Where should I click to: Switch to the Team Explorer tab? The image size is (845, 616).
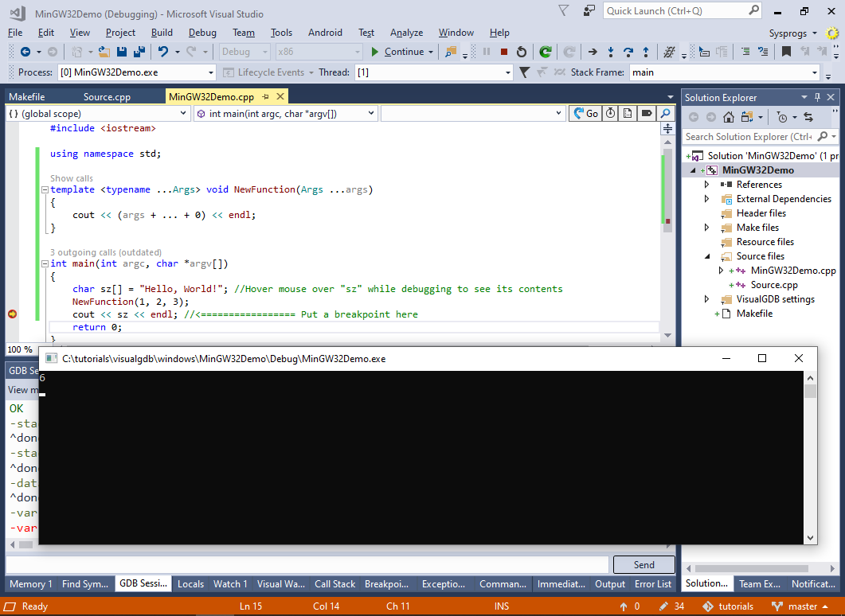759,583
